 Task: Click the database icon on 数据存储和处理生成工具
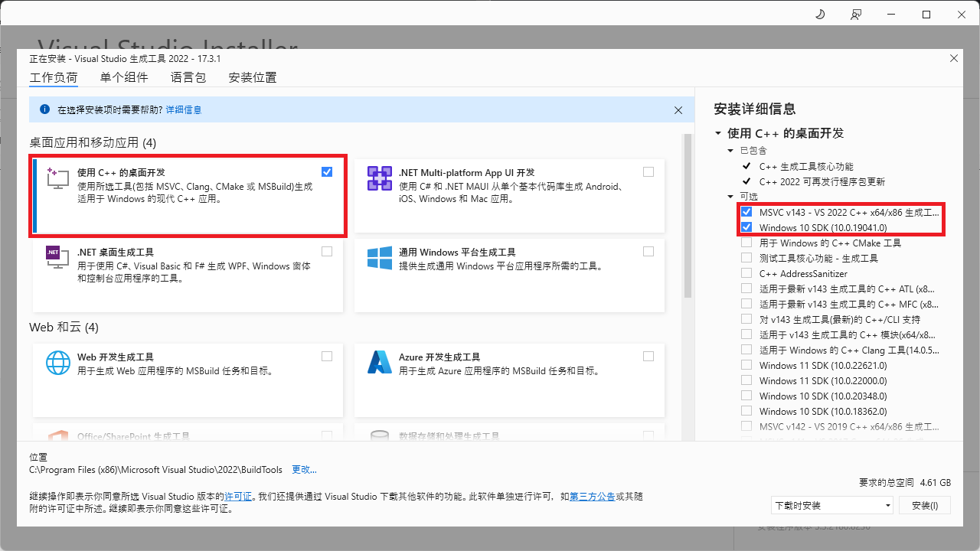379,436
